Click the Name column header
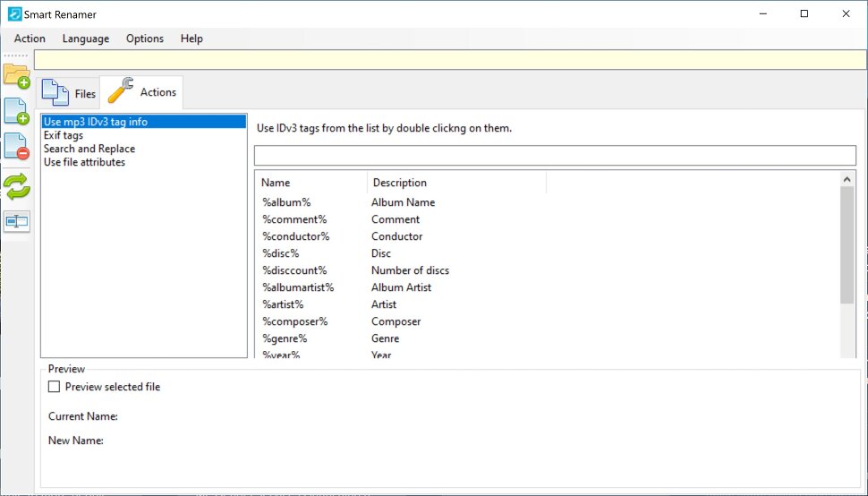Screen dimensions: 868x496 pyautogui.click(x=311, y=182)
